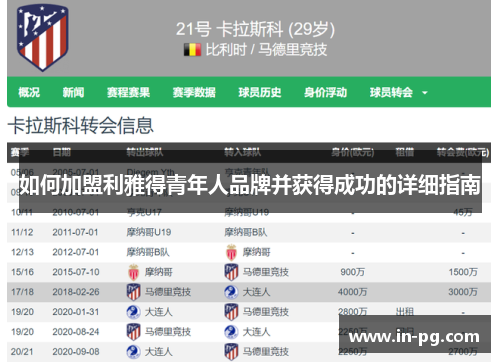Click season cell 15/16
Screen dimensions: 500x362
(x=22, y=272)
